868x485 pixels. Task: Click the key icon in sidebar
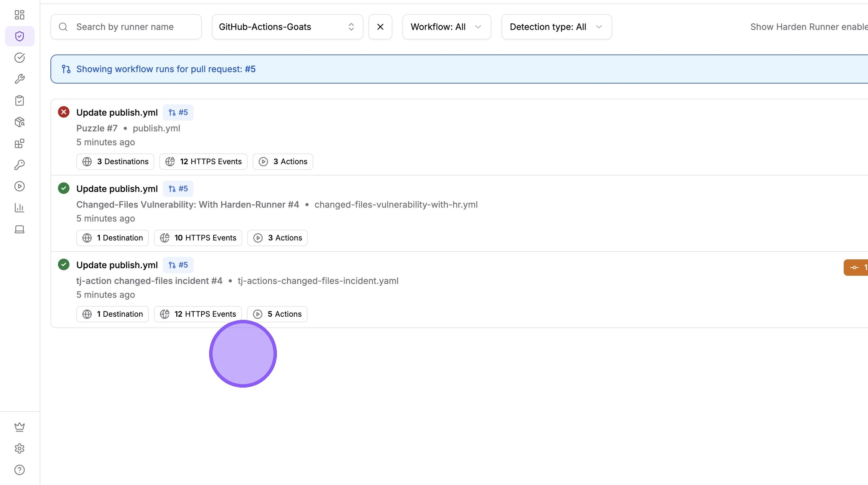pyautogui.click(x=20, y=165)
